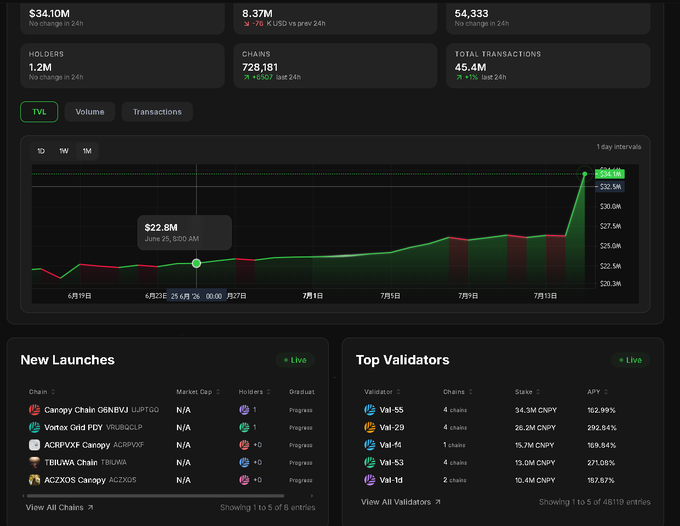680x526 pixels.
Task: Select Val-53 validator name
Action: 391,462
